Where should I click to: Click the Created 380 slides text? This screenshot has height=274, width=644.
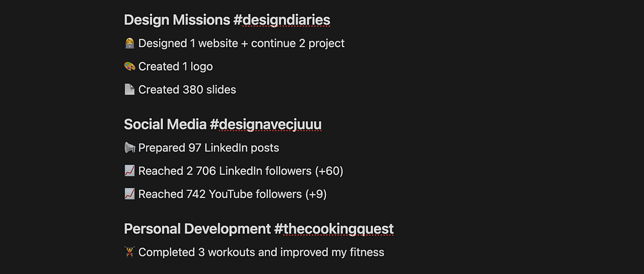tap(187, 90)
